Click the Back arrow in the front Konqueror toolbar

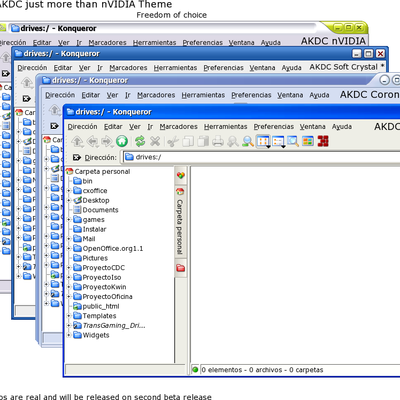pos(92,142)
